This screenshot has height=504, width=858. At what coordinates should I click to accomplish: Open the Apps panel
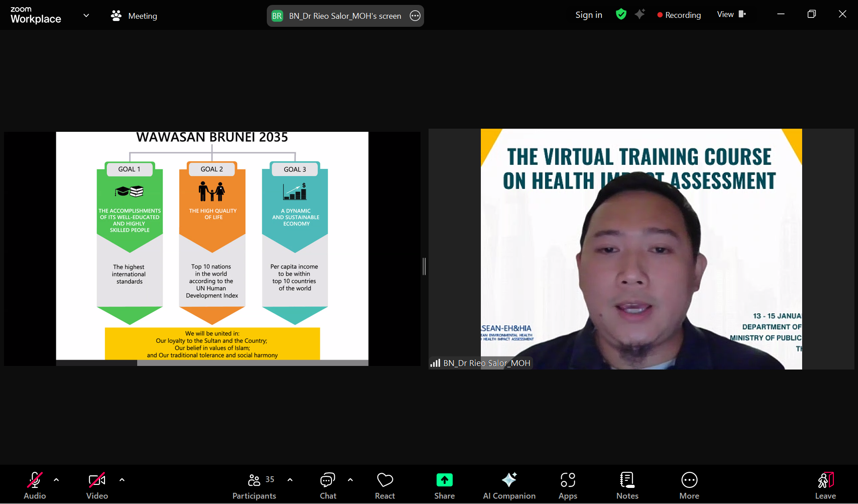point(568,485)
